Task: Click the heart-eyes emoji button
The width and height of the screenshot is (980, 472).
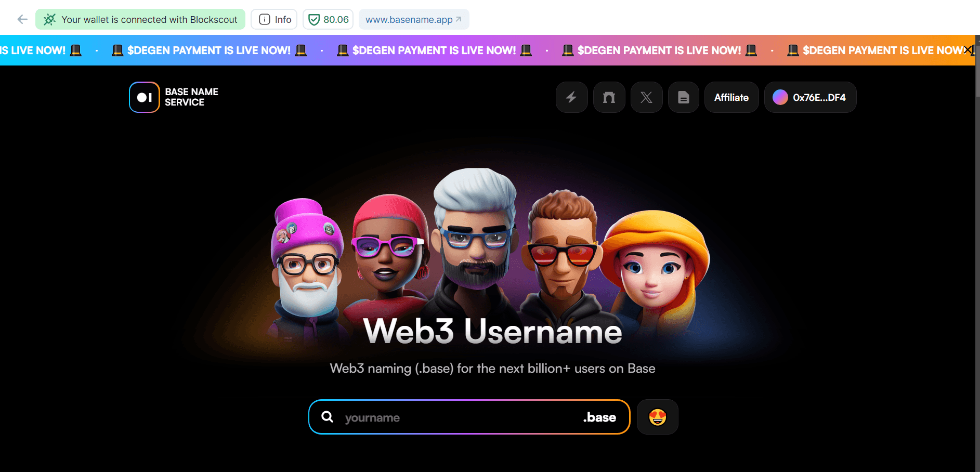Action: (x=658, y=417)
